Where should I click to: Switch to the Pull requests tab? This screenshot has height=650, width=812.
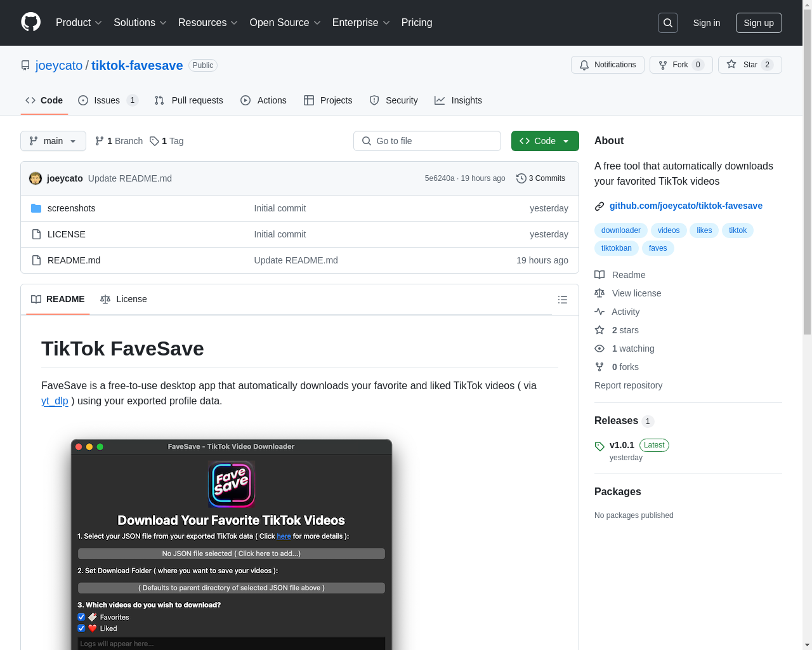click(x=189, y=100)
